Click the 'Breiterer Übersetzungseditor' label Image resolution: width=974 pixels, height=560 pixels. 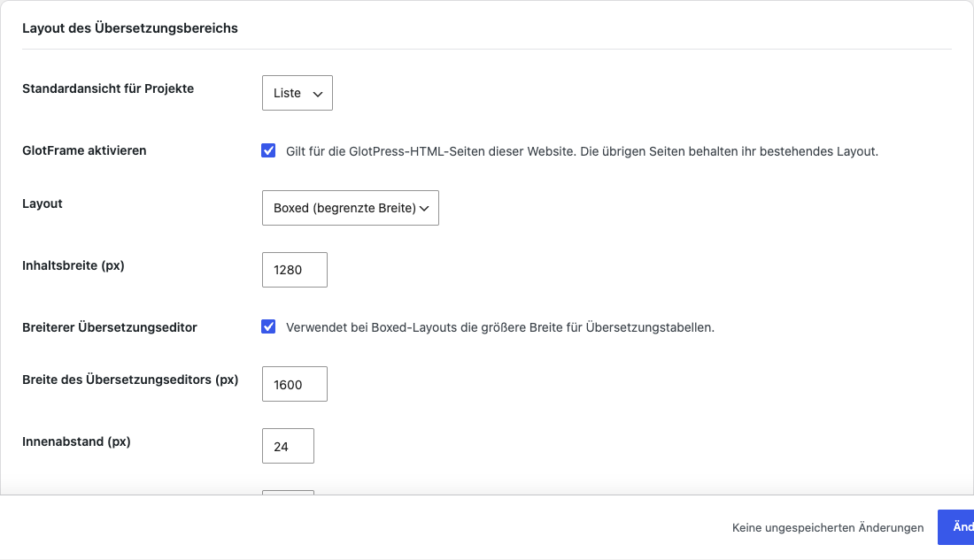(x=109, y=328)
